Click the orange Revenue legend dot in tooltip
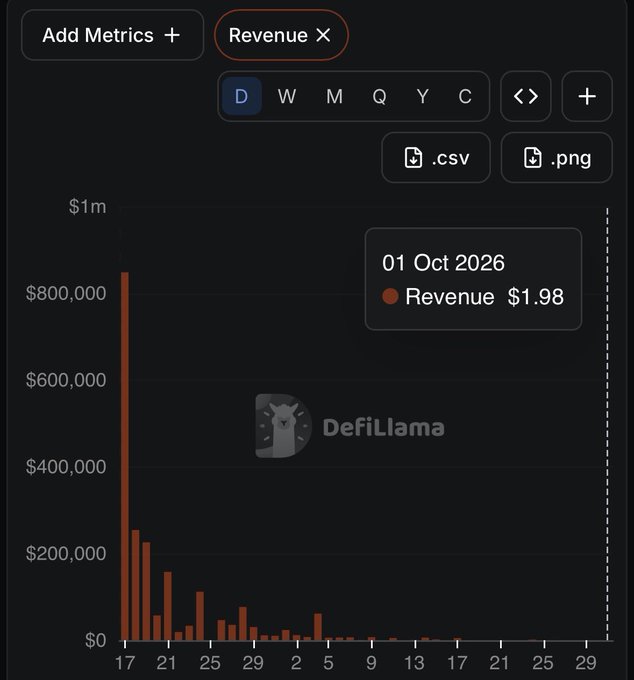 coord(390,297)
